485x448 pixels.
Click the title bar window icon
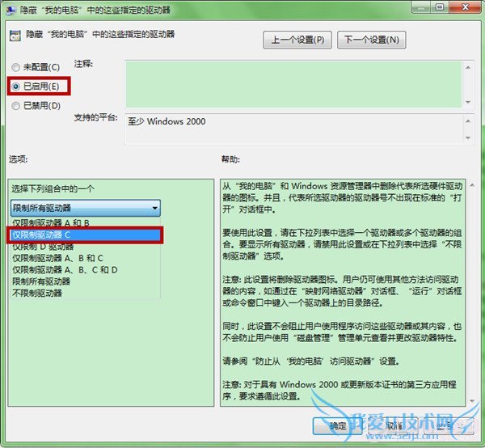point(11,11)
